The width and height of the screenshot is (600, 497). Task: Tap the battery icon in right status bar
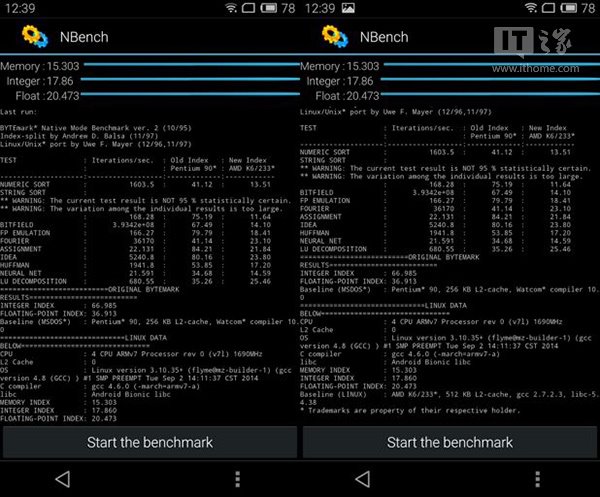pos(569,8)
